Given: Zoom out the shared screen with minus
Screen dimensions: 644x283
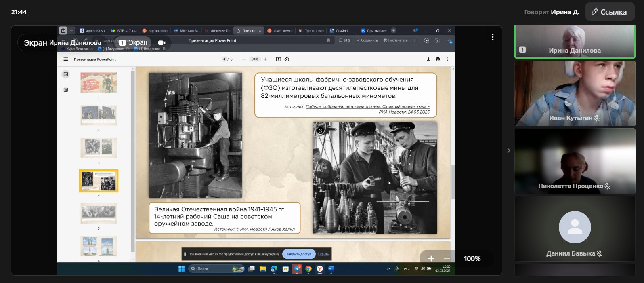Looking at the screenshot, I should 447,258.
